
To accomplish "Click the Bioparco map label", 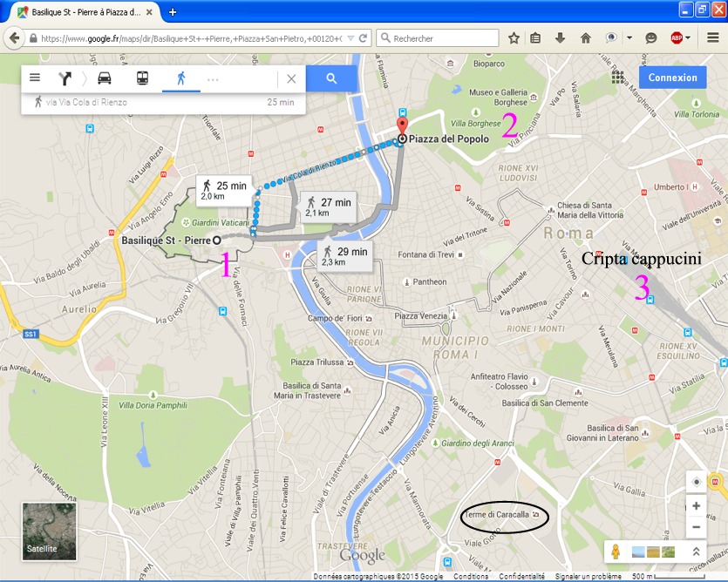I will (489, 64).
